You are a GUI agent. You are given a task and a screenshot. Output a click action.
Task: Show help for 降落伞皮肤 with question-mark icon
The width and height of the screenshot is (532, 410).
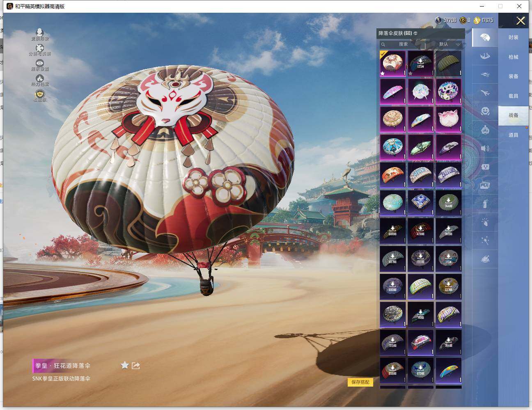pos(415,33)
